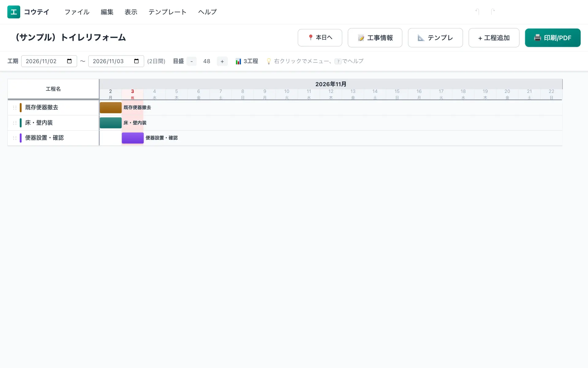Click brown color marker of 既存便器撤去
The width and height of the screenshot is (588, 368).
(21, 108)
